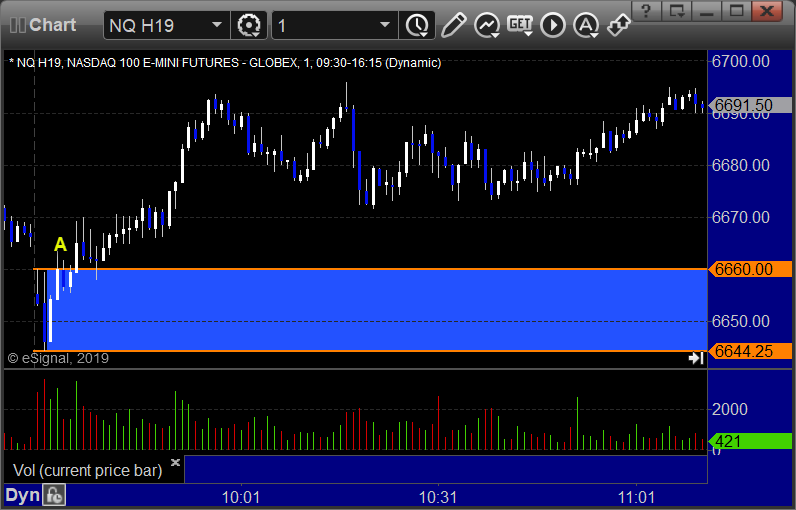Open the help question mark button

646,10
